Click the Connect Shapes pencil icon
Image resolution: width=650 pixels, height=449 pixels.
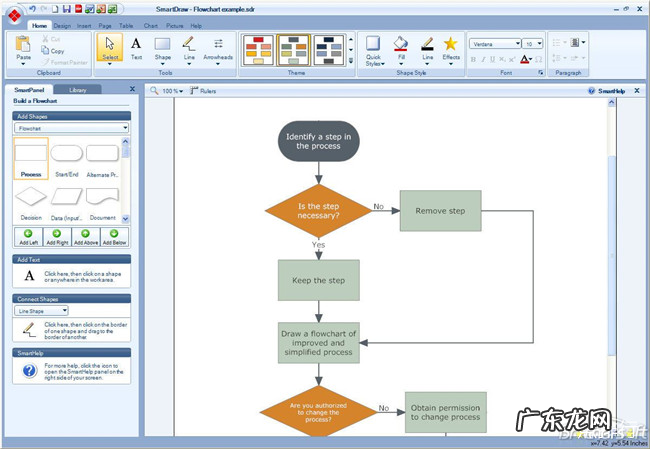pos(29,328)
